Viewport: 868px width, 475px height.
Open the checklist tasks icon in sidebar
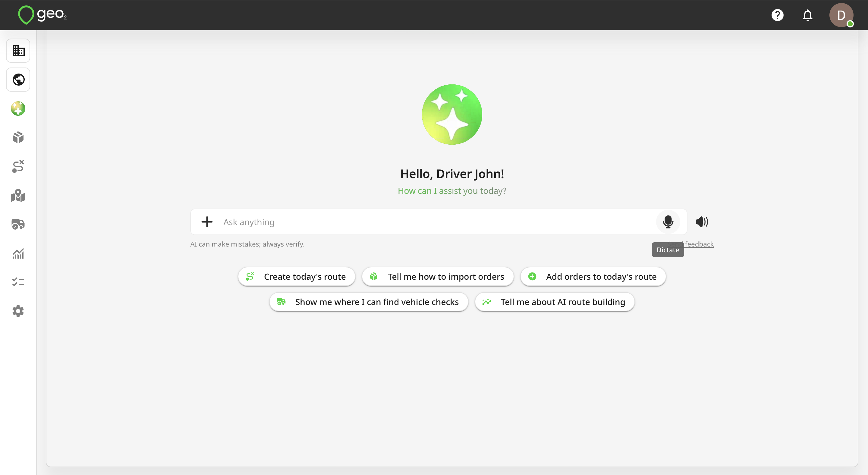tap(18, 282)
